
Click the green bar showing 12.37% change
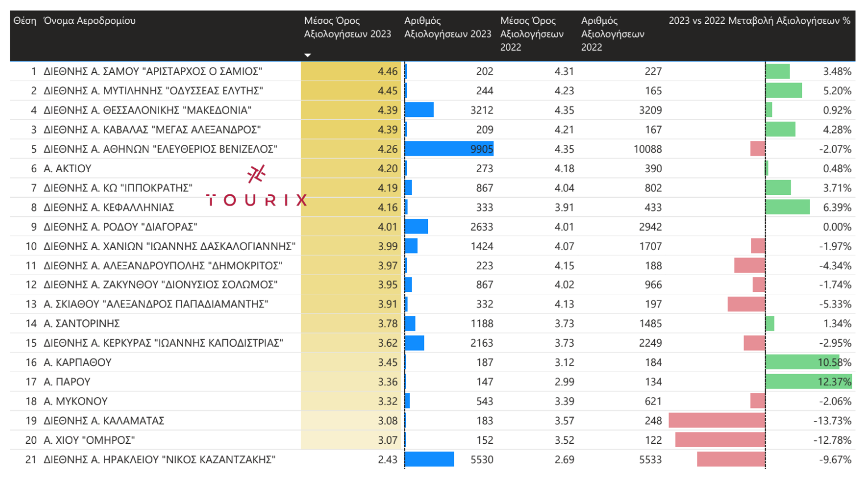(808, 382)
